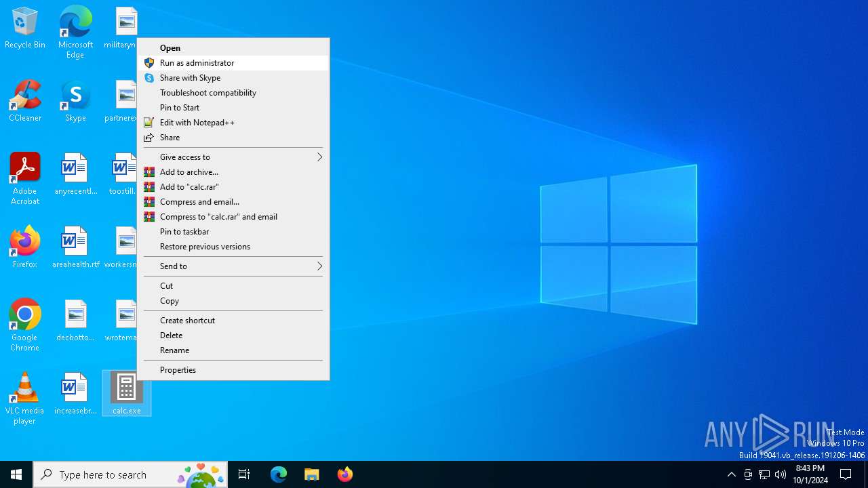This screenshot has width=868, height=488.
Task: Select Restore previous versions
Action: (x=233, y=247)
